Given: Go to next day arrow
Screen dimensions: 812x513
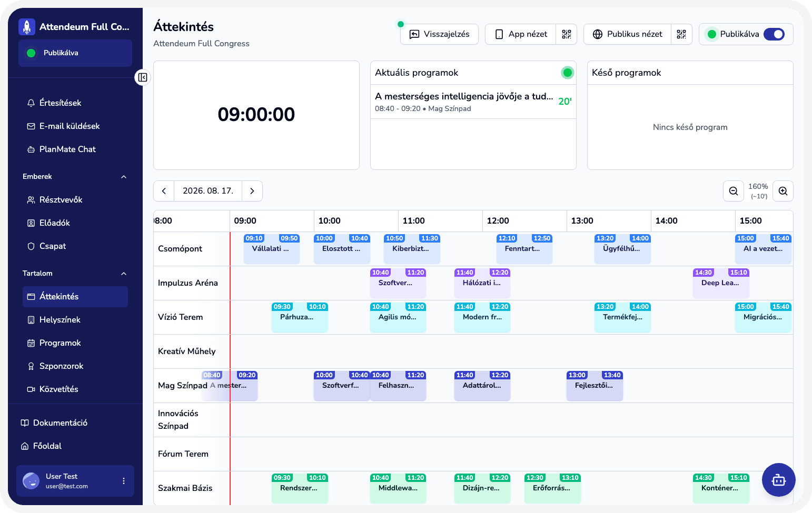Looking at the screenshot, I should pyautogui.click(x=252, y=191).
